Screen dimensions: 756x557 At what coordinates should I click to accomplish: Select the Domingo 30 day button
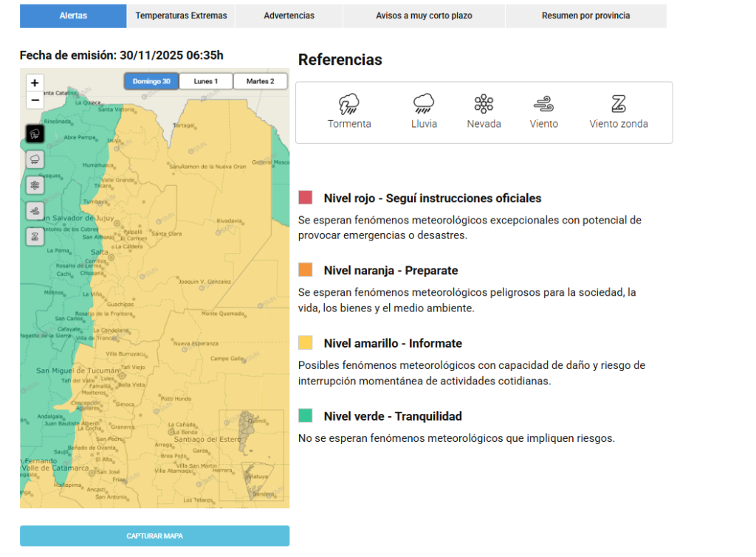pyautogui.click(x=151, y=81)
